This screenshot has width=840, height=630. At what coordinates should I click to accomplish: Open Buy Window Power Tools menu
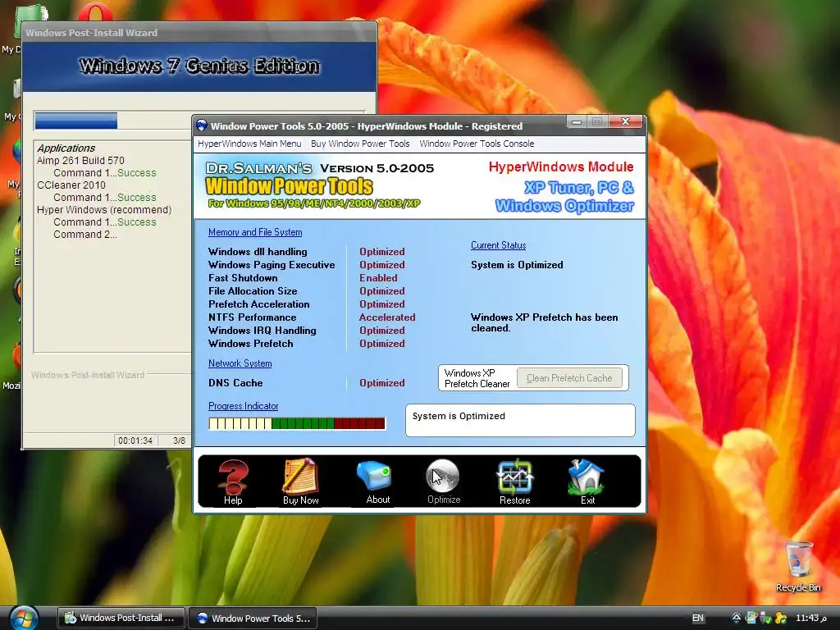[360, 144]
